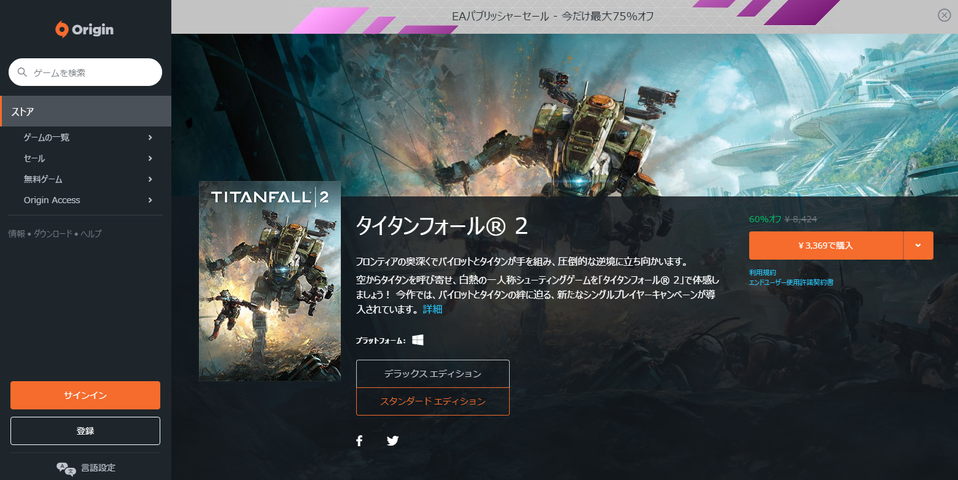This screenshot has width=958, height=480.
Task: Open the Origin Access menu item
Action: [52, 200]
